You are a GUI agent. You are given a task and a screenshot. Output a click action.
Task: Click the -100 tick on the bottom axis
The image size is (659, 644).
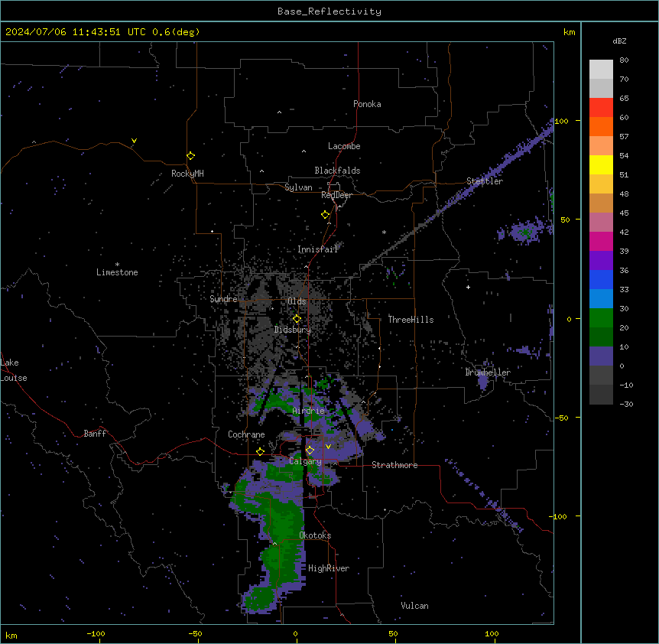96,633
